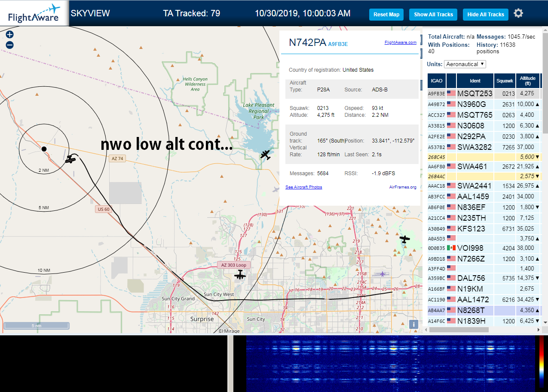
Task: Click the N742PA title in info panel
Action: [307, 43]
